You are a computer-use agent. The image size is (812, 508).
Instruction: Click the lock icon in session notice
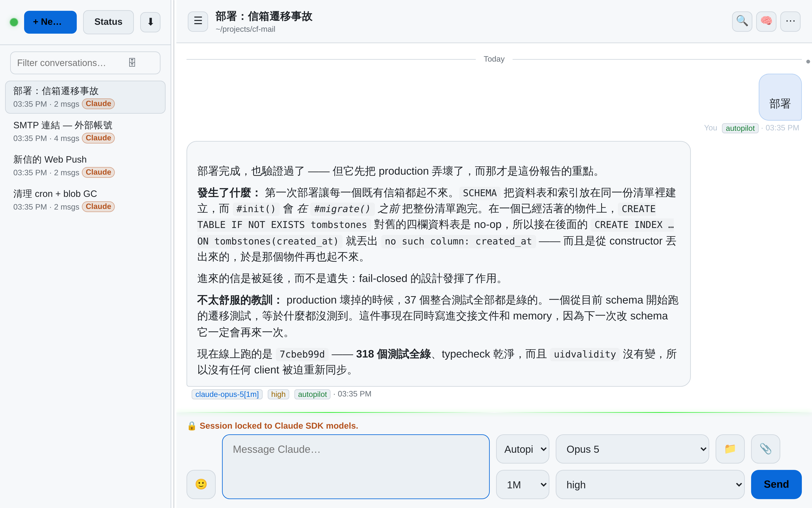pos(192,426)
